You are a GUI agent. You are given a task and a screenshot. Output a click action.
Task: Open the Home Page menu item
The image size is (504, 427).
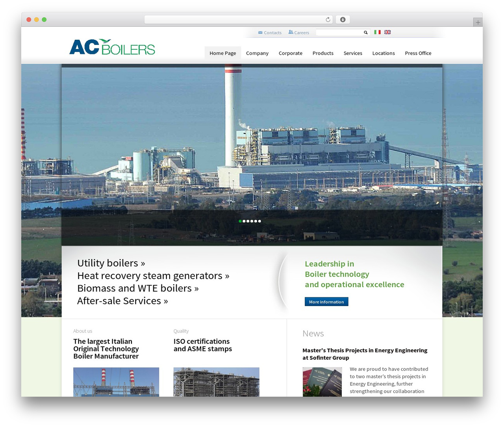click(223, 53)
